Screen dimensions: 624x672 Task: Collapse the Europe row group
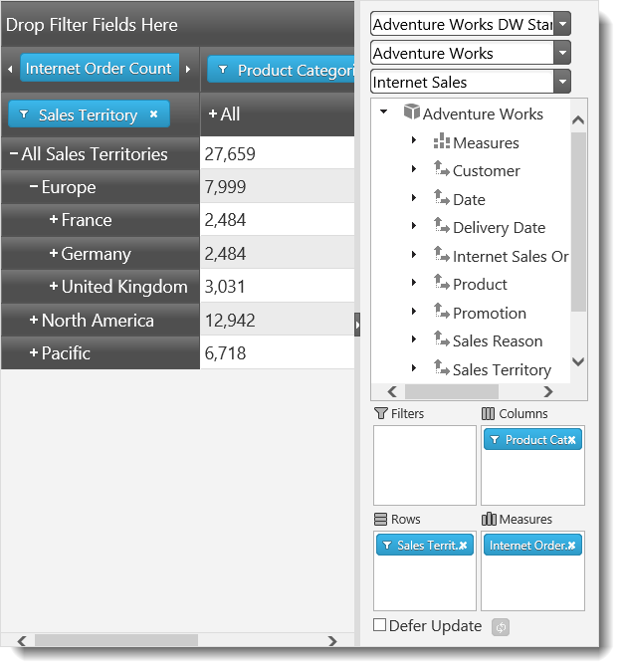[34, 187]
